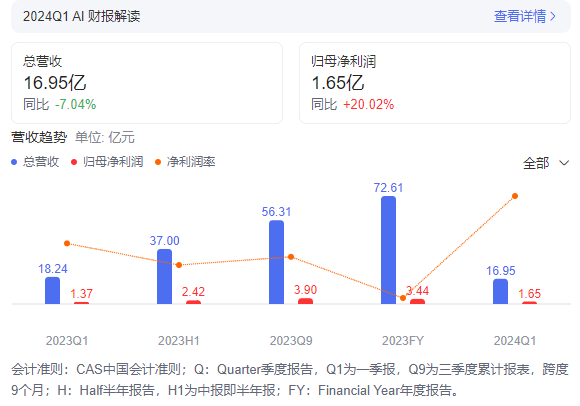Click the orange 2023Q9 margin point
This screenshot has width=580, height=406.
click(291, 257)
